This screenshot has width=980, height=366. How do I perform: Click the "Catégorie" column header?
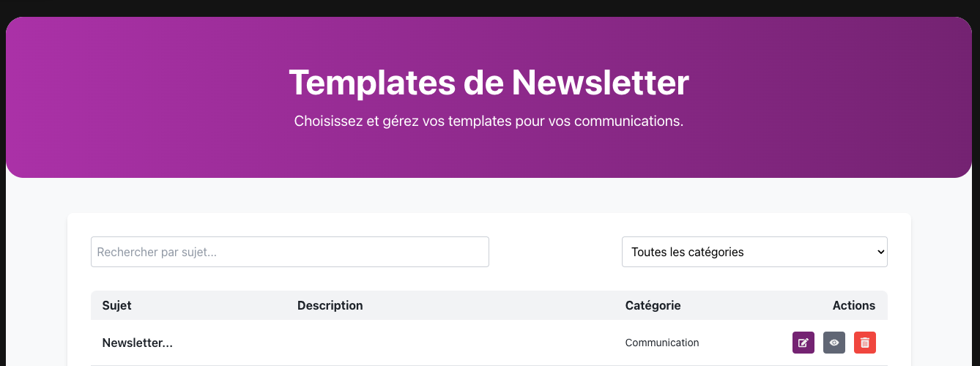coord(653,305)
